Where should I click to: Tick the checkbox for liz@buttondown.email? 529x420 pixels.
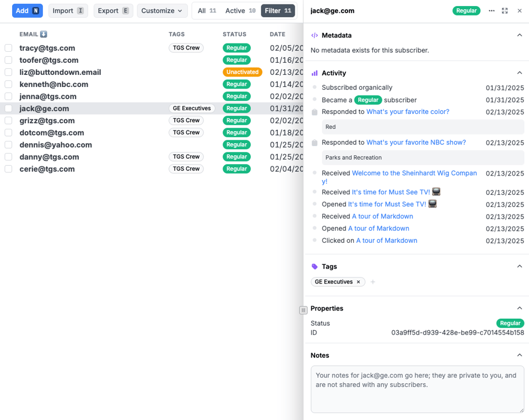[x=8, y=72]
